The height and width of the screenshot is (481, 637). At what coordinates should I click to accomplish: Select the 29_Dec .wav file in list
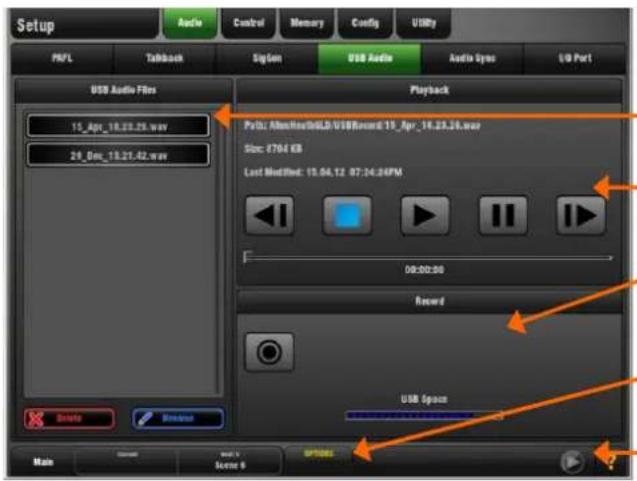point(119,155)
